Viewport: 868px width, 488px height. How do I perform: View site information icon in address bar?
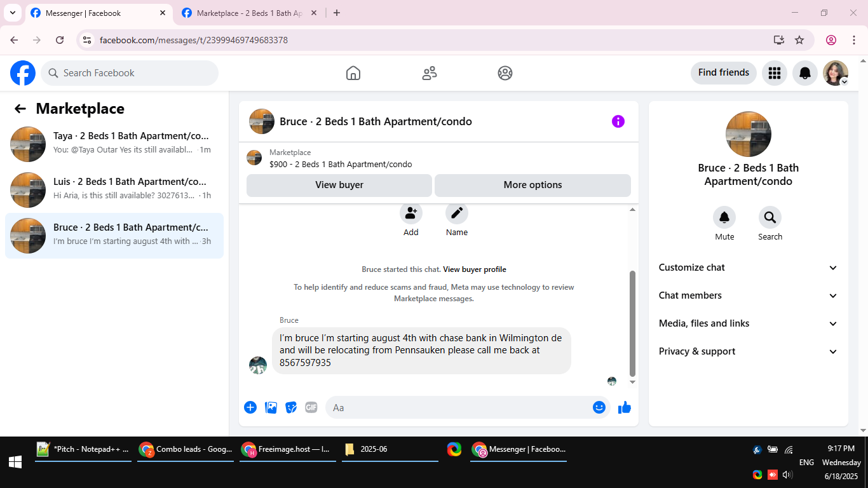coord(88,40)
